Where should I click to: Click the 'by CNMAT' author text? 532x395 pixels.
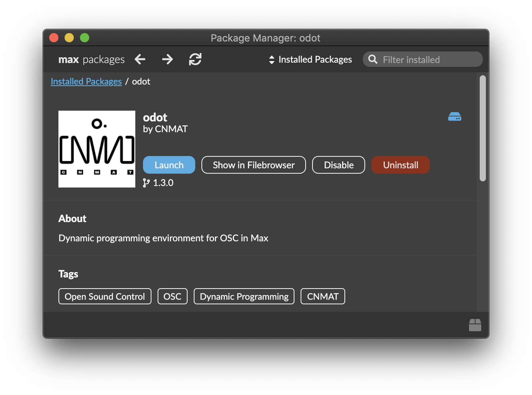click(x=165, y=129)
